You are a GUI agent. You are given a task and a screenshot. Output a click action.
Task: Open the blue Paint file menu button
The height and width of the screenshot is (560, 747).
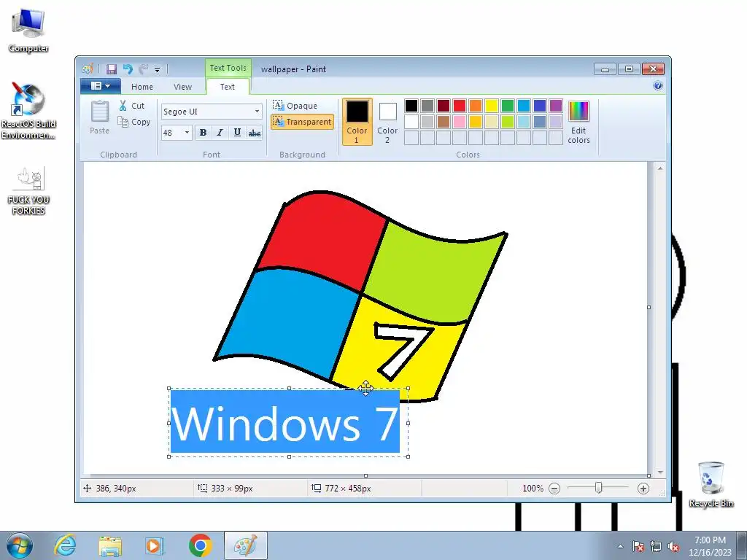click(100, 86)
